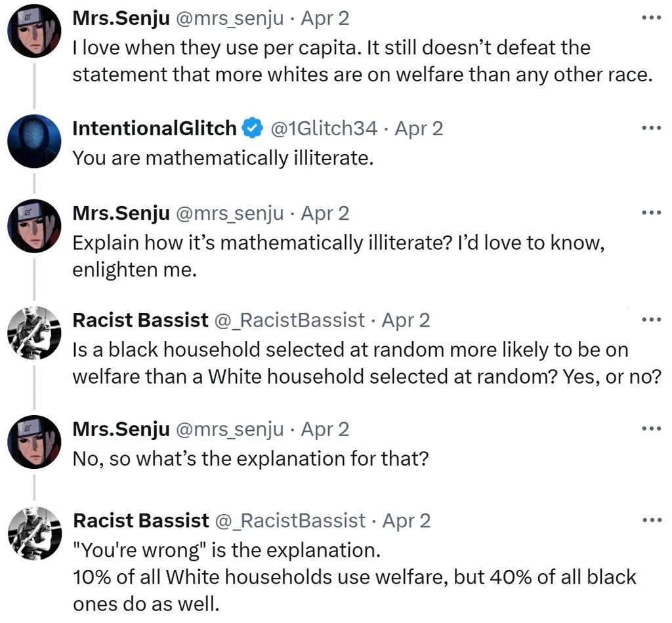The width and height of the screenshot is (672, 623).
Task: Open the "You are mathematically illiterate." tweet text
Action: 222,158
